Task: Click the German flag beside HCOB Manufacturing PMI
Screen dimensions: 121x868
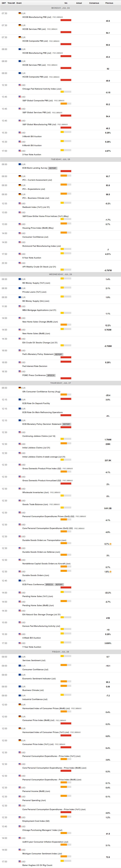Action: 20,13
